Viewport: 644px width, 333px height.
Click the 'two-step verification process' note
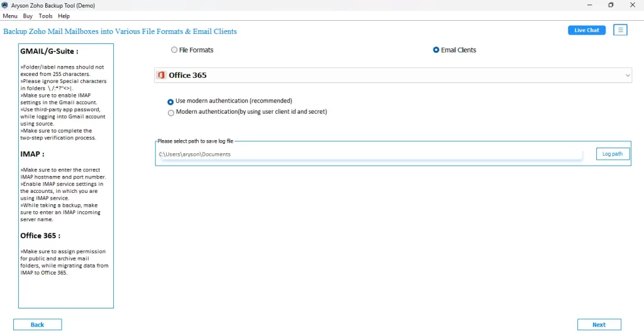coord(58,134)
